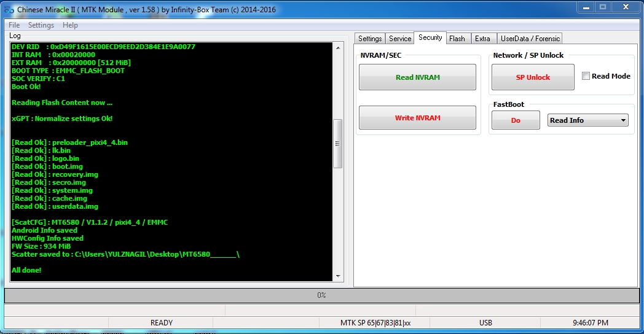This screenshot has height=334, width=644.
Task: Open the Settings menu
Action: tap(41, 25)
